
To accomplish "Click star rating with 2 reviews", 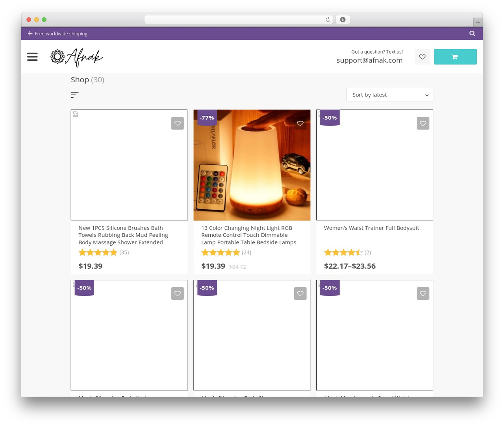I will click(x=343, y=252).
